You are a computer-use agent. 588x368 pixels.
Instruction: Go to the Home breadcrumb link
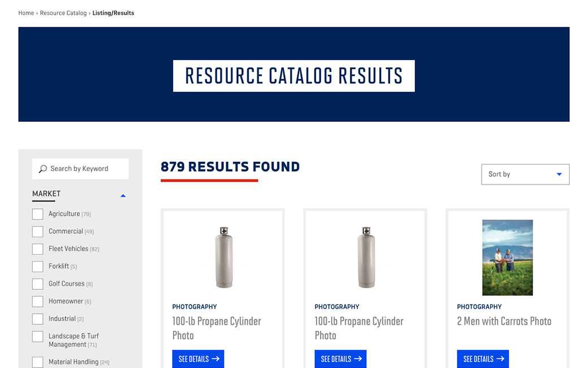[26, 13]
